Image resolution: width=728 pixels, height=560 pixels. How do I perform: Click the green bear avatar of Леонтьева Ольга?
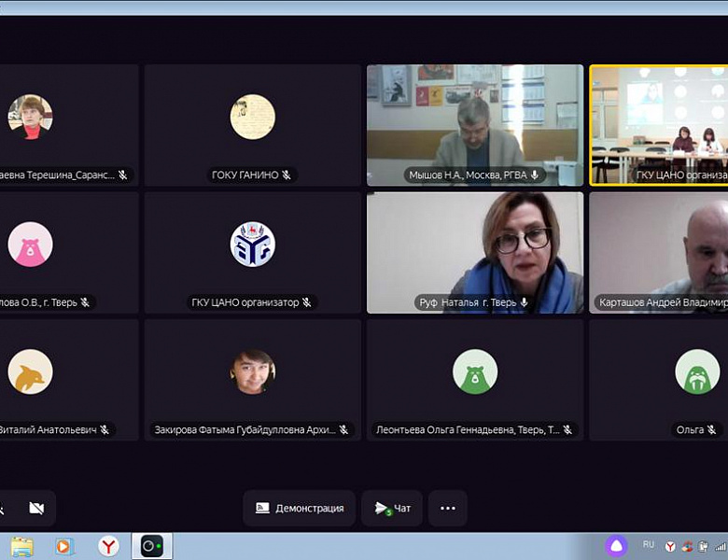click(x=475, y=372)
